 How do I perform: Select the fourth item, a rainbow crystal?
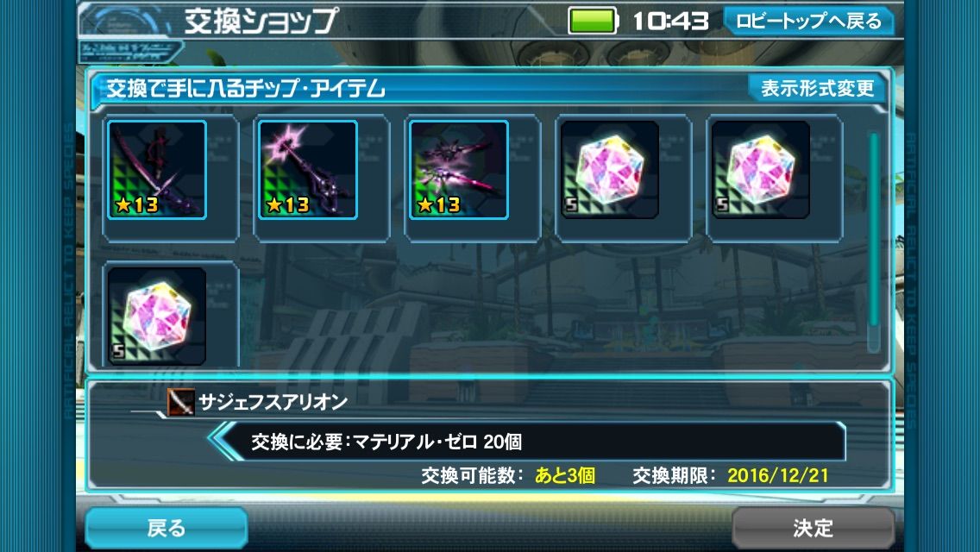click(x=609, y=169)
